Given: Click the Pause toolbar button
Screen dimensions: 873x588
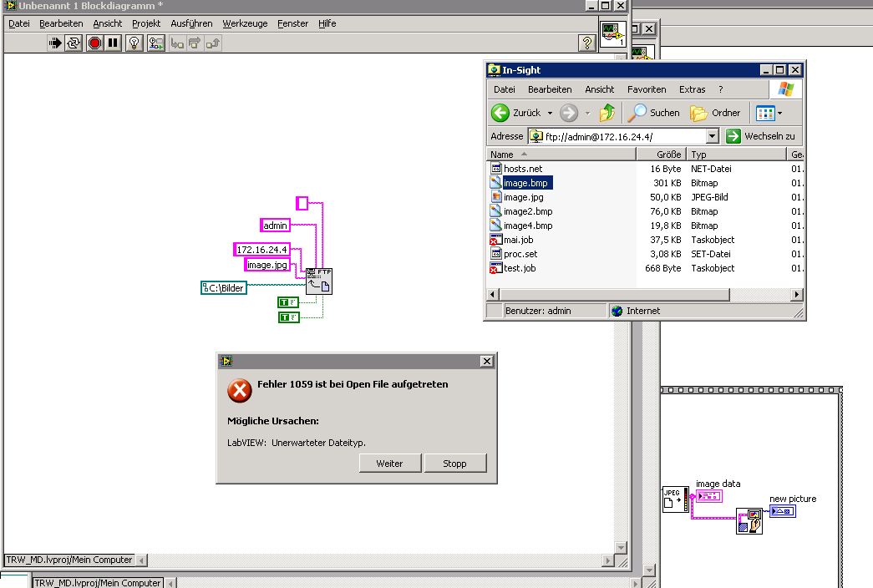Looking at the screenshot, I should click(x=113, y=43).
